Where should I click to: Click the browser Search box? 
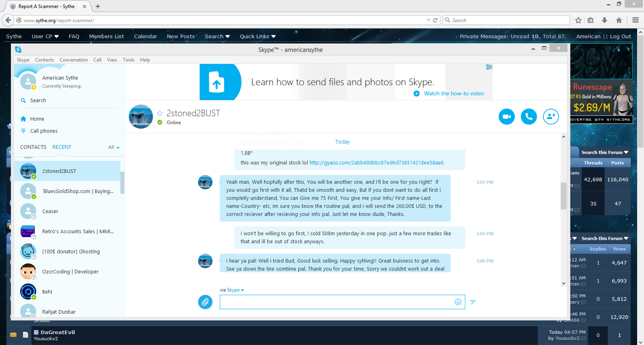tap(506, 20)
